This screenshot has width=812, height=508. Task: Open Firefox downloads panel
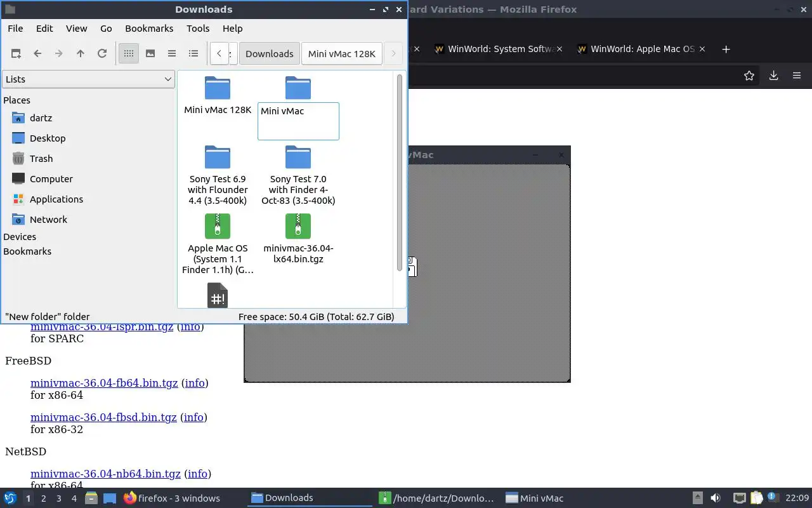773,76
